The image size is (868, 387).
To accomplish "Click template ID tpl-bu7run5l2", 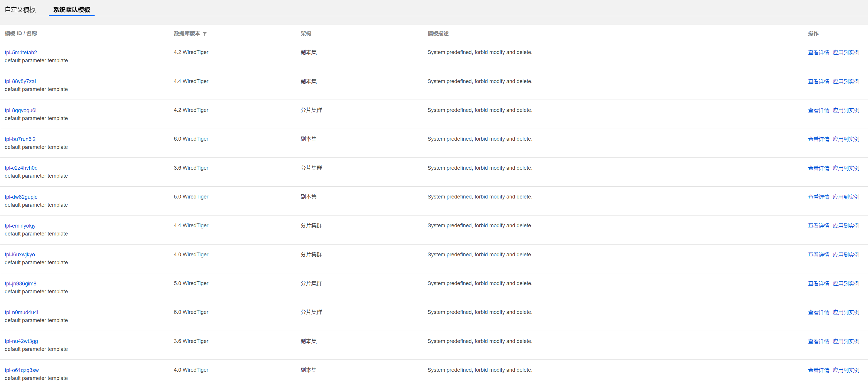I will coord(20,139).
